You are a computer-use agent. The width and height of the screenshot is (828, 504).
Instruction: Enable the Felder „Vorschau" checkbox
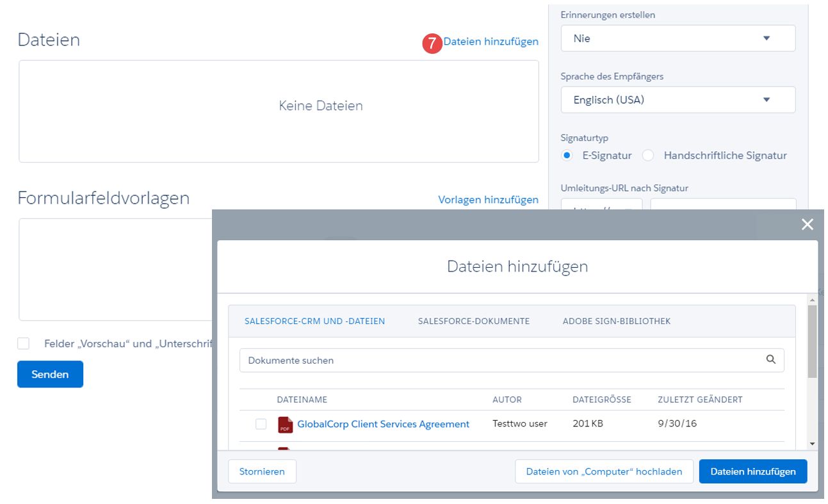point(24,344)
